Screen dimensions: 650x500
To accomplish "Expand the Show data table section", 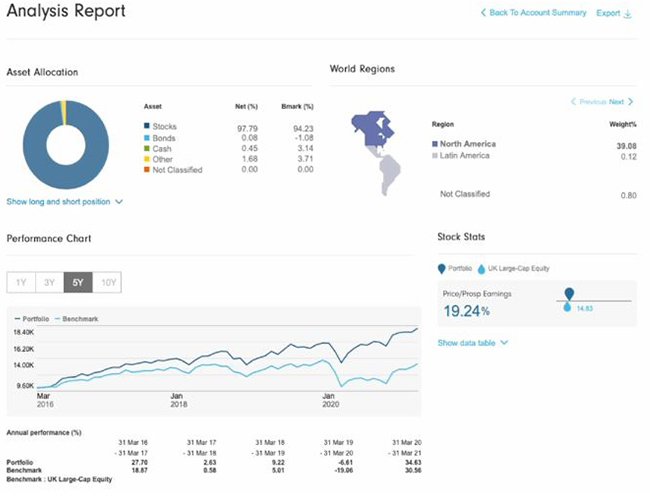I will point(472,342).
